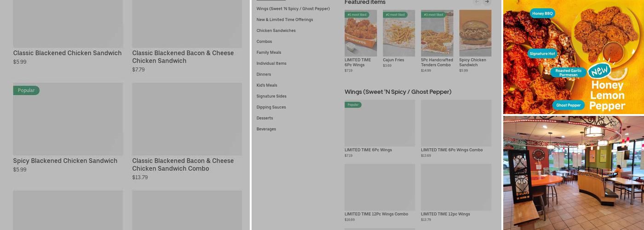644x230 pixels.
Task: Choose the Spicy Chicken Sandwich featured image
Action: [475, 33]
